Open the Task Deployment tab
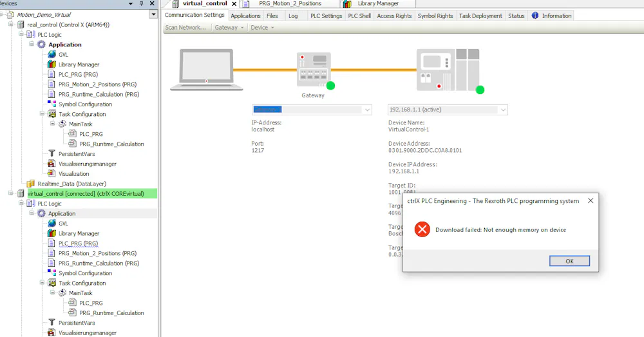This screenshot has width=644, height=337. coord(480,15)
